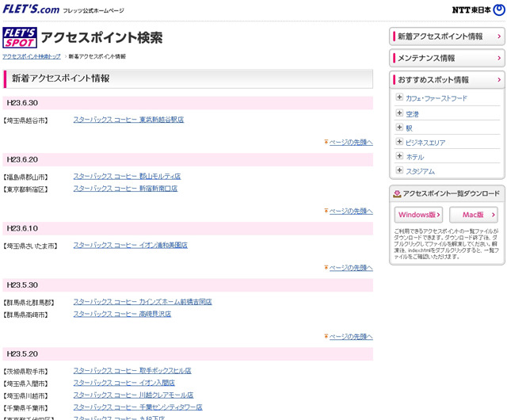Viewport: 507px width, 420px height.
Task: Click ページの先頭へ under H23.6.10 section
Action: pyautogui.click(x=351, y=268)
